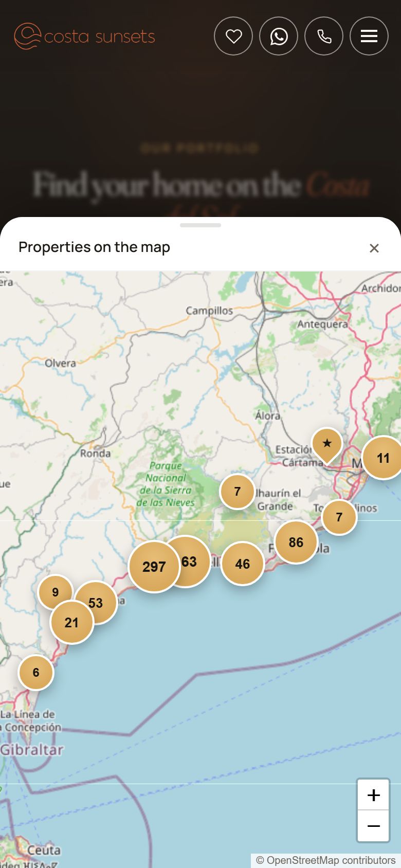Image resolution: width=401 pixels, height=868 pixels.
Task: Go to the Costa Sunsets logo home
Action: [84, 36]
